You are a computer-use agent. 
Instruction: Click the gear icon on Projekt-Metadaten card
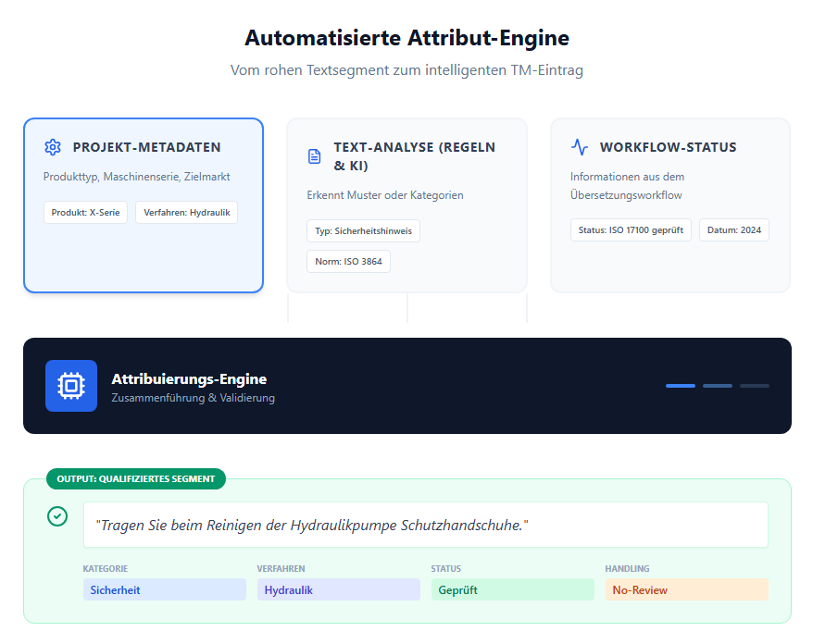(x=53, y=146)
